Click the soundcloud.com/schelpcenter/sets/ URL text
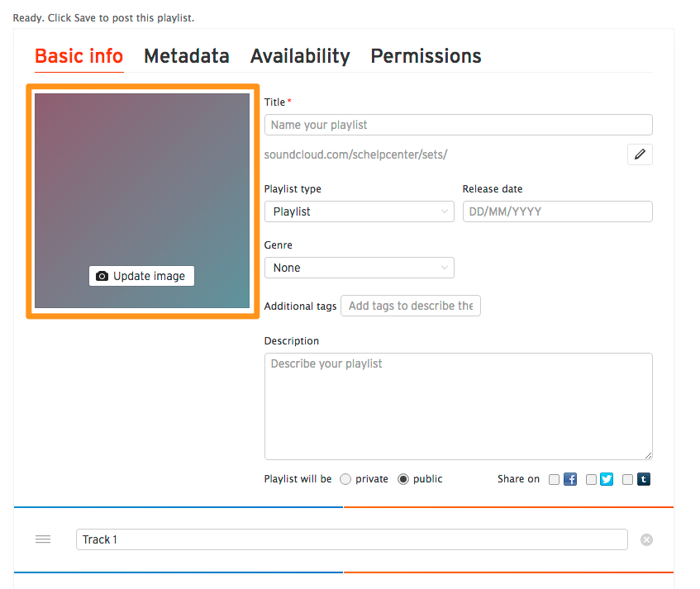 [355, 154]
